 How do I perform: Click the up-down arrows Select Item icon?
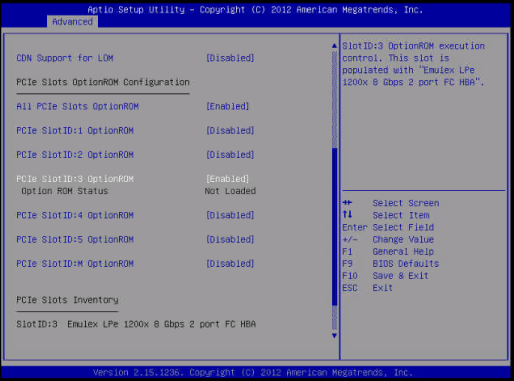click(x=347, y=214)
